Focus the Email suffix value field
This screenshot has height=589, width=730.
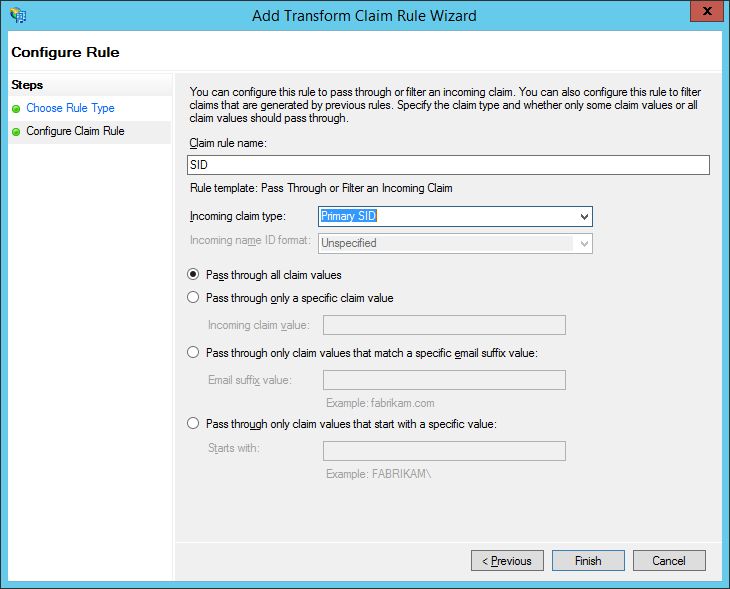click(x=444, y=380)
